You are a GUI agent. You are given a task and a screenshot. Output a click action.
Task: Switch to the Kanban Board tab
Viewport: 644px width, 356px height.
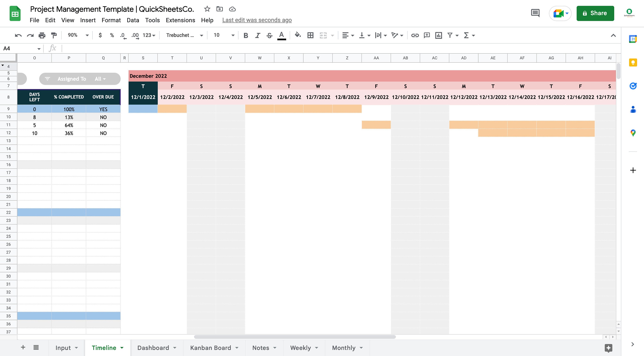tap(211, 347)
